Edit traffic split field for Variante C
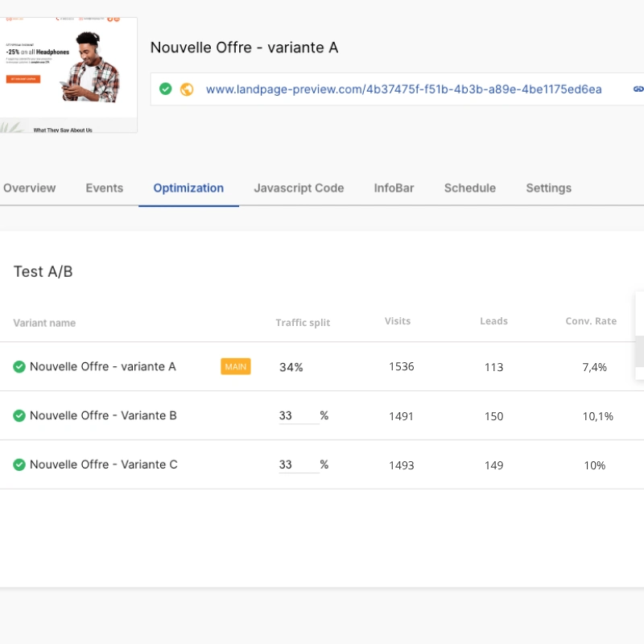Viewport: 644px width, 644px height. point(299,464)
